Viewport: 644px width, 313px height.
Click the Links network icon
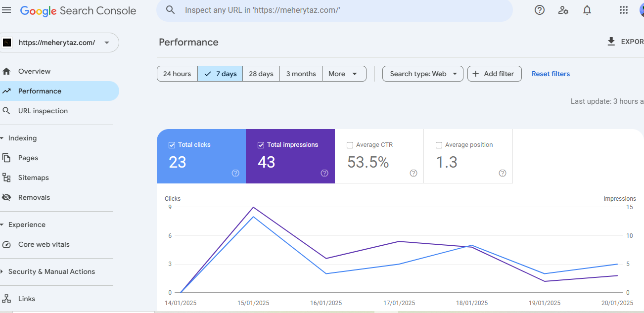(6, 299)
